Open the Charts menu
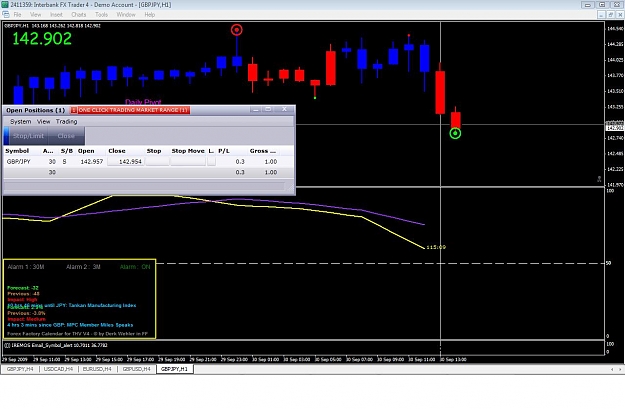Viewport: 625px width, 409px height. (79, 15)
